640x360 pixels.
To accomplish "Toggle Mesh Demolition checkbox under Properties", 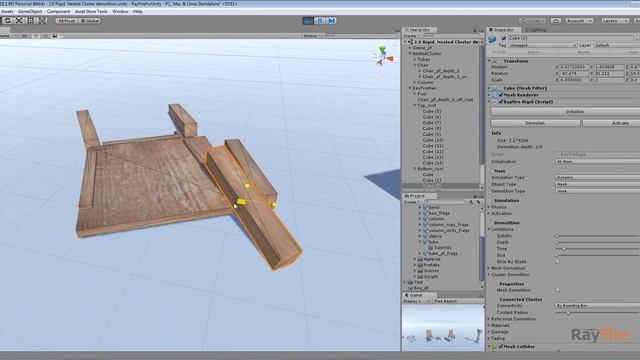I will pyautogui.click(x=558, y=290).
